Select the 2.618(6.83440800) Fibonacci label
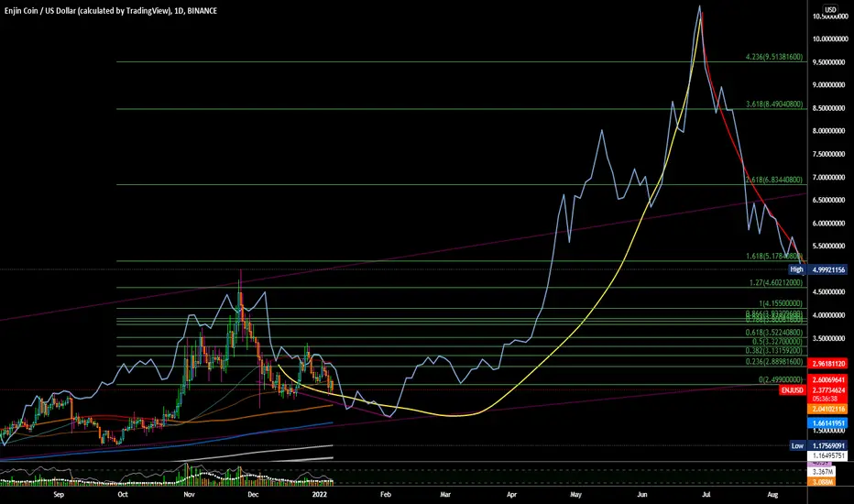The width and height of the screenshot is (854, 504). click(x=774, y=180)
